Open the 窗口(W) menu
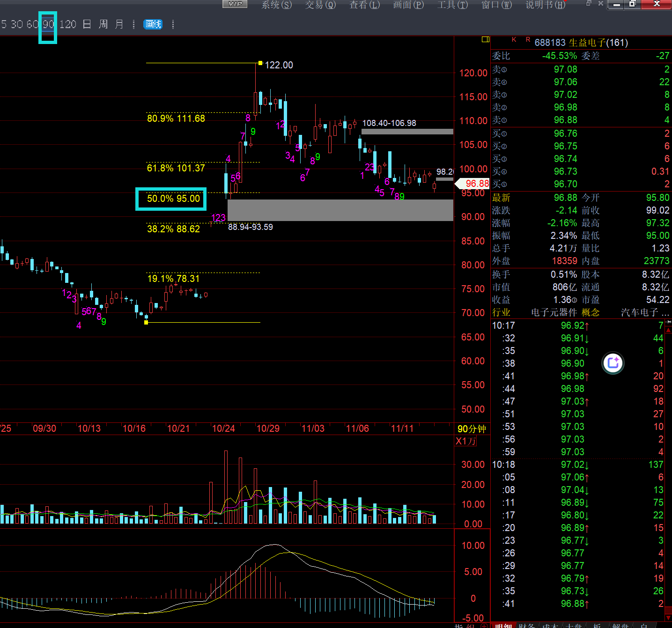 [496, 5]
